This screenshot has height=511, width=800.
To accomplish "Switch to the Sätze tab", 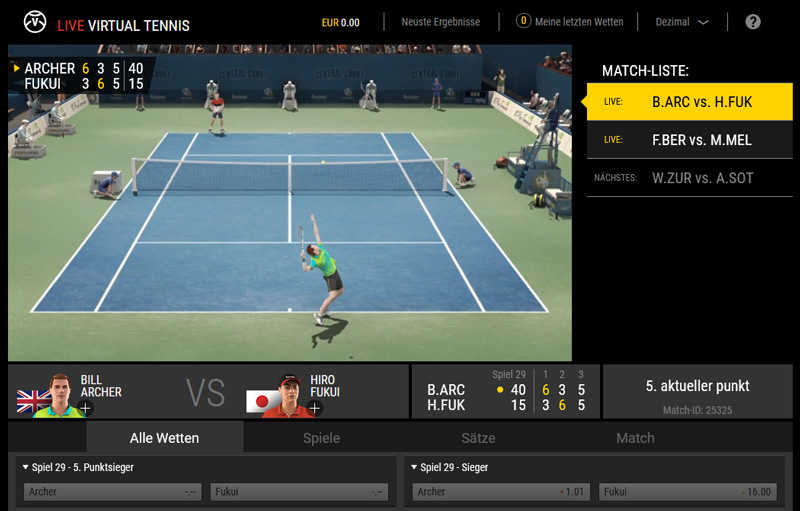I will [478, 438].
